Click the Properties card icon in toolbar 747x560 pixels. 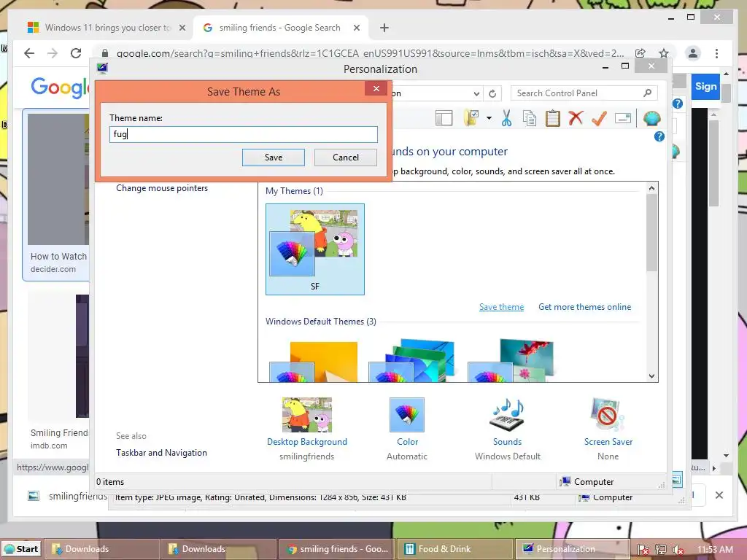[623, 117]
